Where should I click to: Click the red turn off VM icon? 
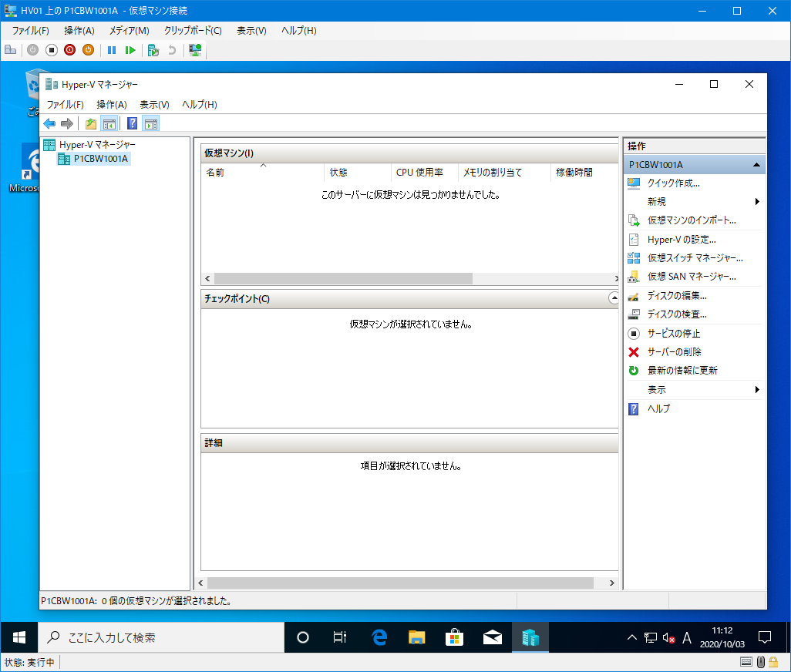pyautogui.click(x=69, y=49)
